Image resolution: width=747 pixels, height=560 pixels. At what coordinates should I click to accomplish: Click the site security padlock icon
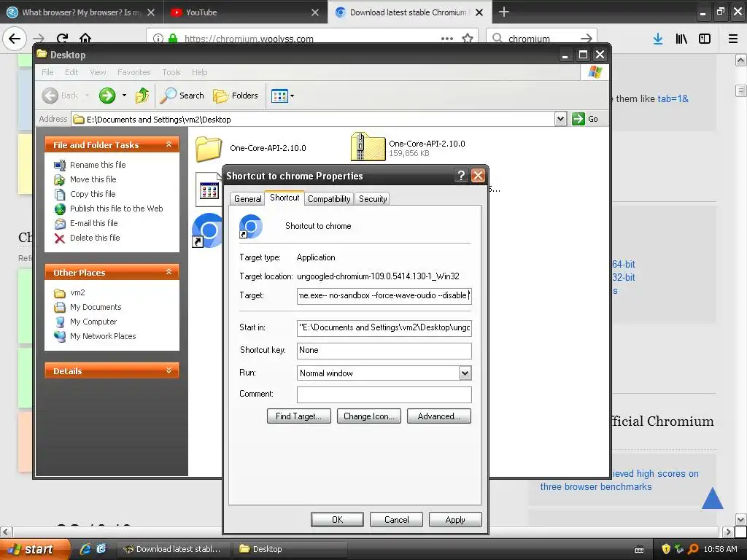[173, 39]
